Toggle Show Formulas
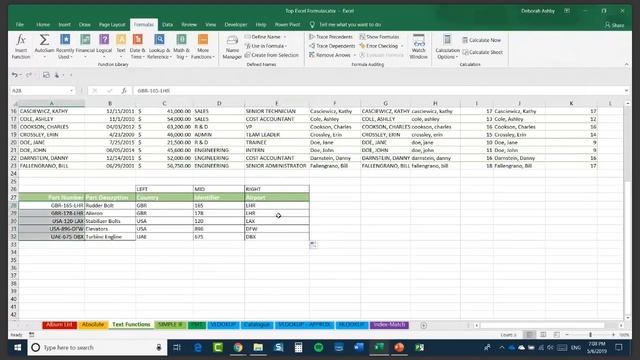Viewport: 640px width, 360px height. [379, 37]
